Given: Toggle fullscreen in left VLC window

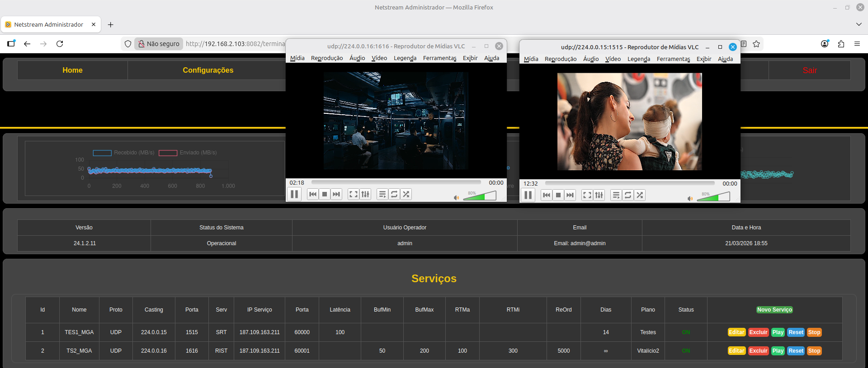Looking at the screenshot, I should pos(354,194).
